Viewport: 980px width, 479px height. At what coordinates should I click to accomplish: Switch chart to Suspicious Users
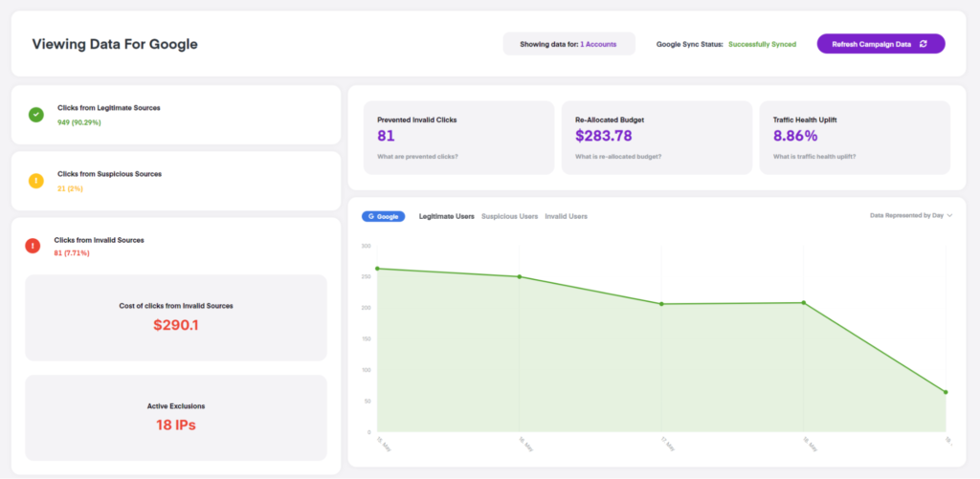(509, 217)
